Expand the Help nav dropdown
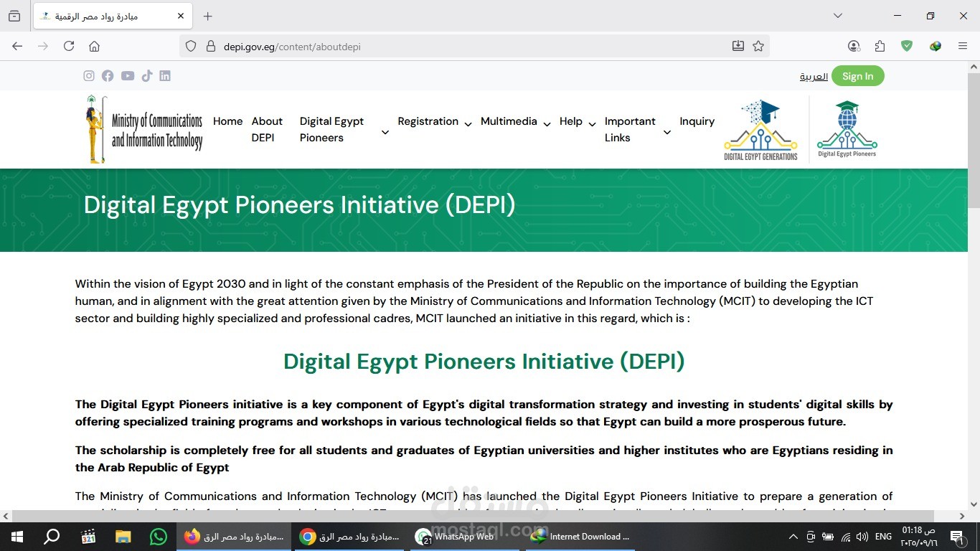 click(592, 124)
